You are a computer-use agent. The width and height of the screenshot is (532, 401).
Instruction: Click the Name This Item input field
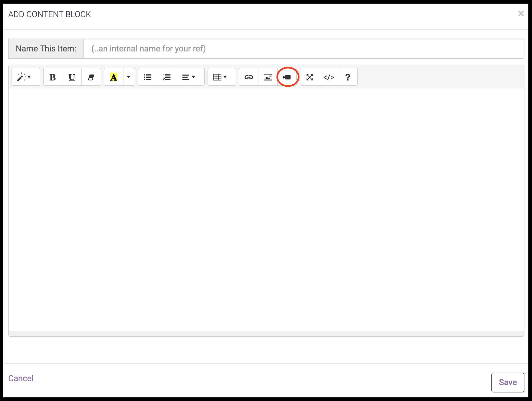coord(304,49)
